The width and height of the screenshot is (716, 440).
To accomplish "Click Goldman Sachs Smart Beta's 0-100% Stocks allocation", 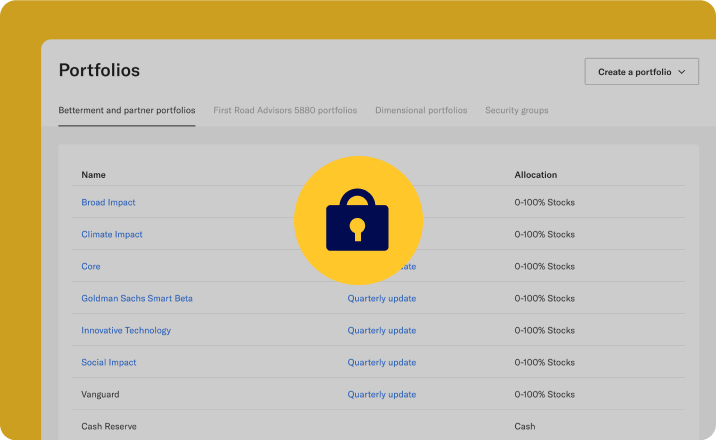I will click(544, 298).
